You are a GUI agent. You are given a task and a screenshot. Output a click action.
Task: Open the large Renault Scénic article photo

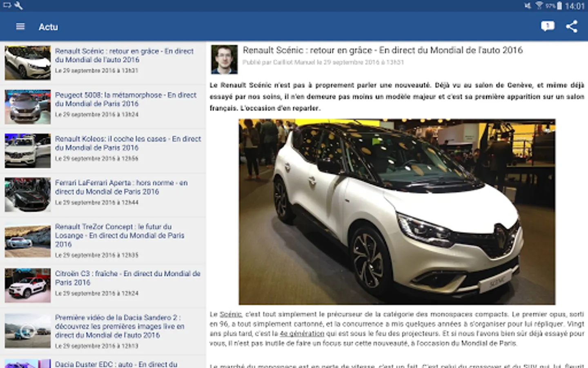(397, 212)
